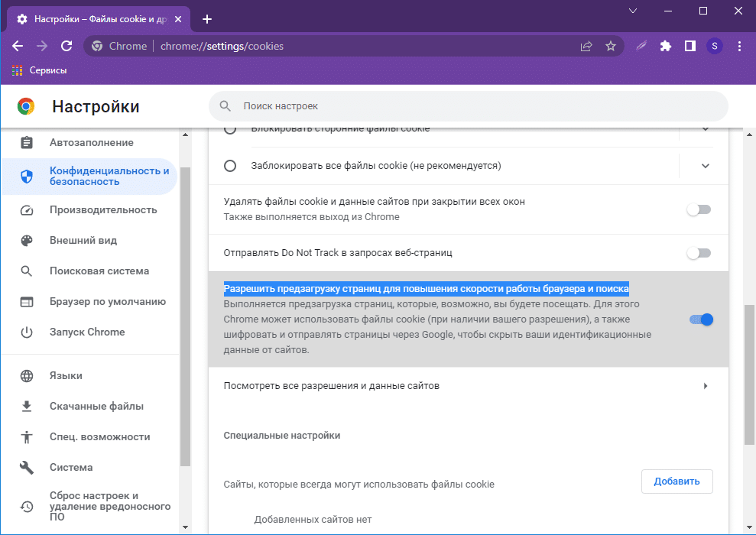The image size is (756, 535).
Task: Click the Reload page icon
Action: pyautogui.click(x=67, y=46)
